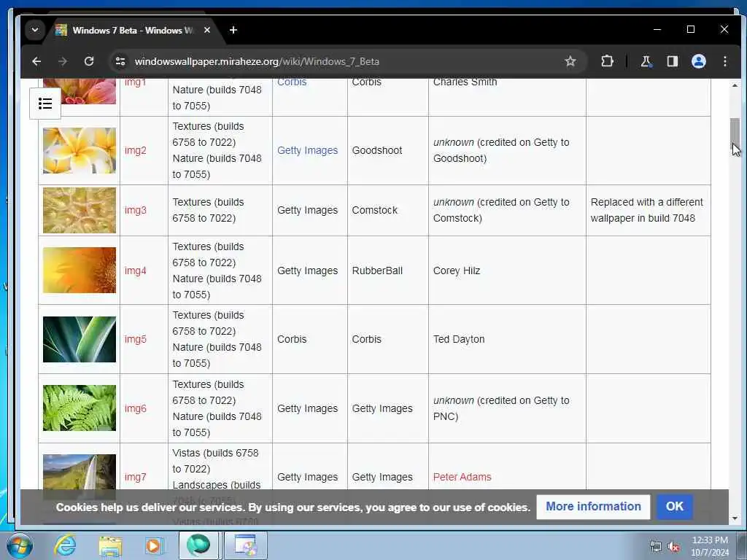Open the Windows Start menu orb
This screenshot has height=560, width=747.
[x=20, y=545]
